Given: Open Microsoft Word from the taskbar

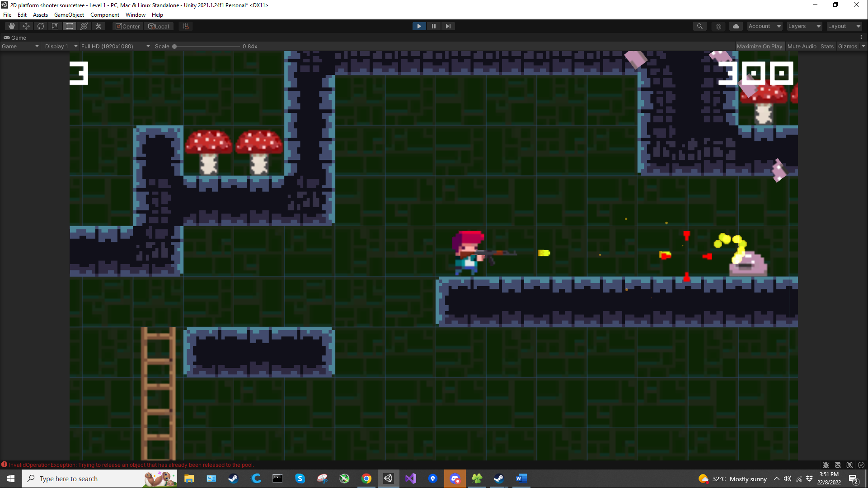Looking at the screenshot, I should (521, 479).
